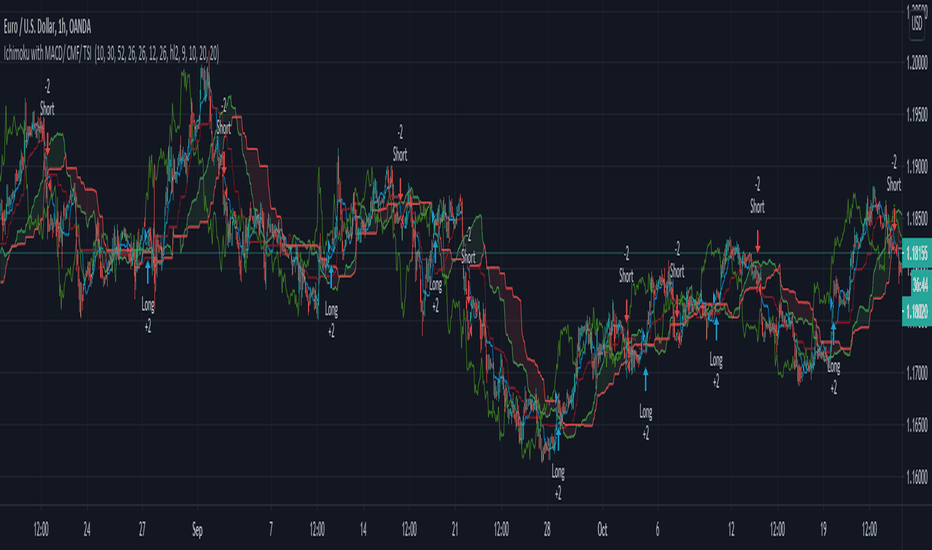
Task: Click the Oct label on time axis
Action: coord(602,529)
